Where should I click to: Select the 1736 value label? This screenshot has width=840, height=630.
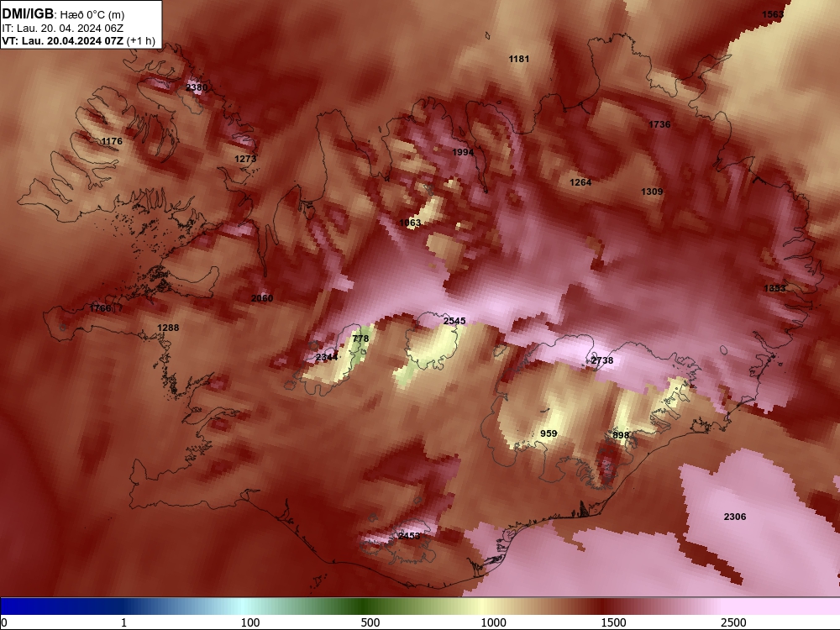tap(659, 124)
